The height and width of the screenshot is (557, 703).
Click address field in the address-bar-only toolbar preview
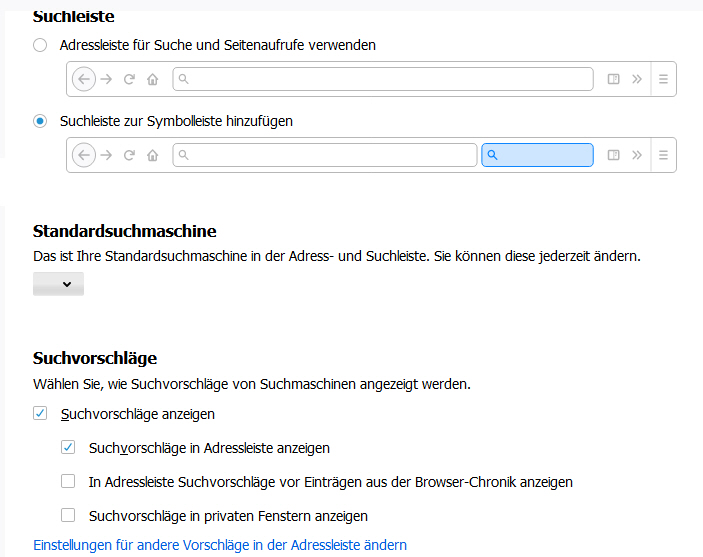click(x=383, y=79)
